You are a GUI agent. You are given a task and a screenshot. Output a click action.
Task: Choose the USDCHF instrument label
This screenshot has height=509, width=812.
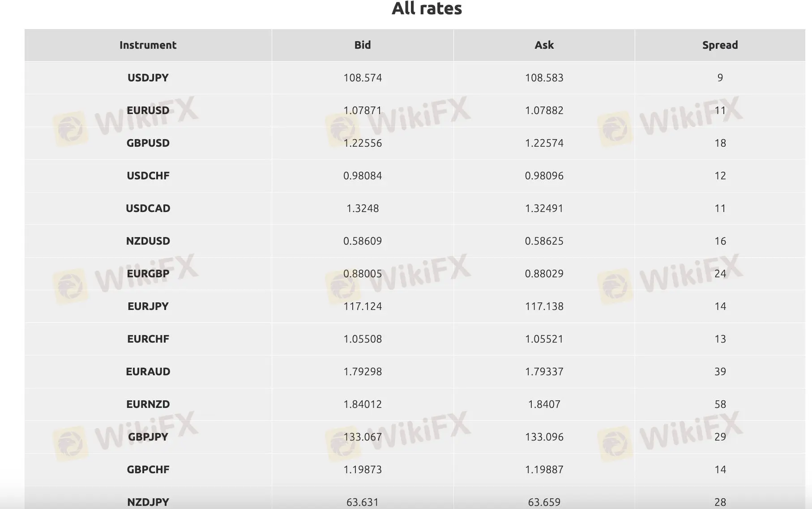click(148, 176)
